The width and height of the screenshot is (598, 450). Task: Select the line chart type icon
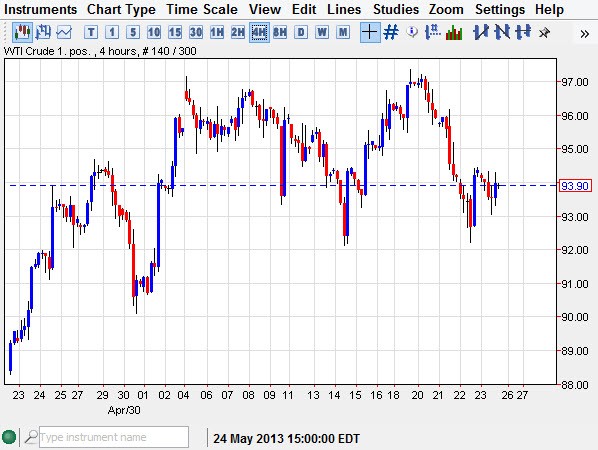64,33
